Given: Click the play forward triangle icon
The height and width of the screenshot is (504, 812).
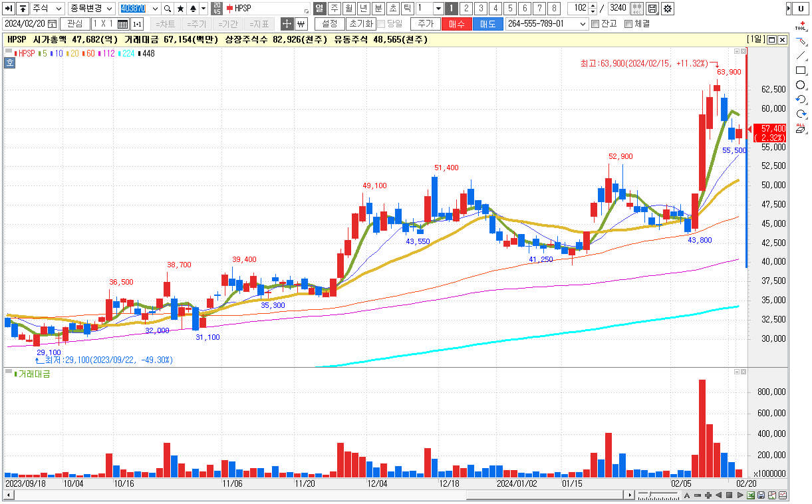Looking at the screenshot, I should [740, 495].
